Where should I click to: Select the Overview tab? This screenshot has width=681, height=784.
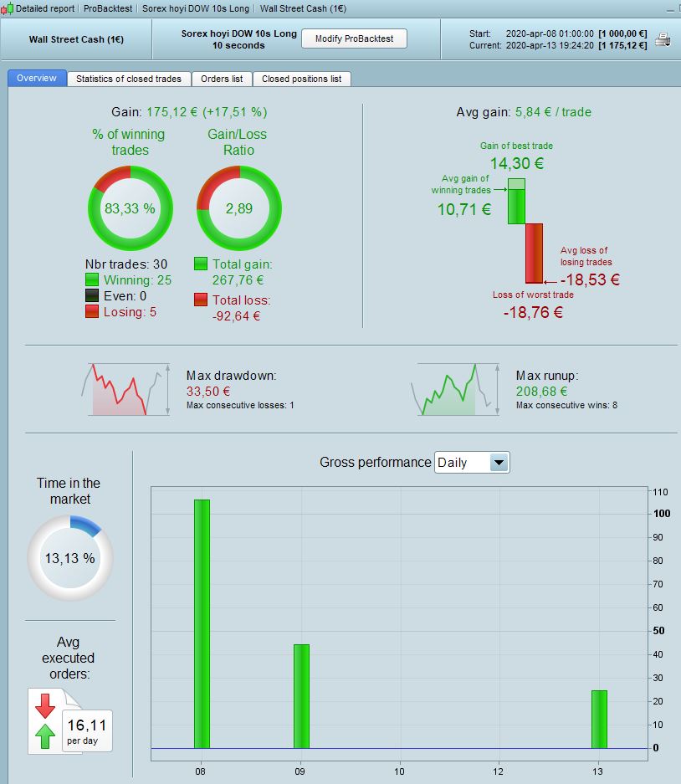(37, 78)
